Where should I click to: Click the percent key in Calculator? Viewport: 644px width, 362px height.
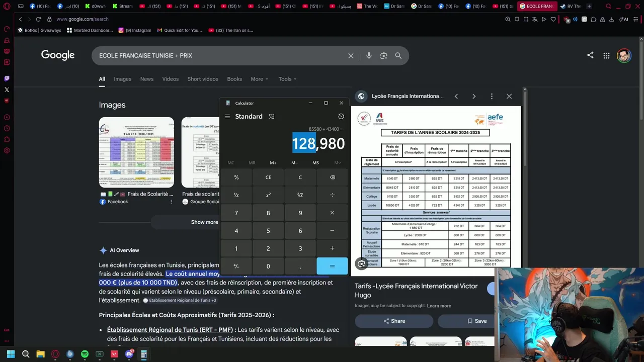(236, 177)
